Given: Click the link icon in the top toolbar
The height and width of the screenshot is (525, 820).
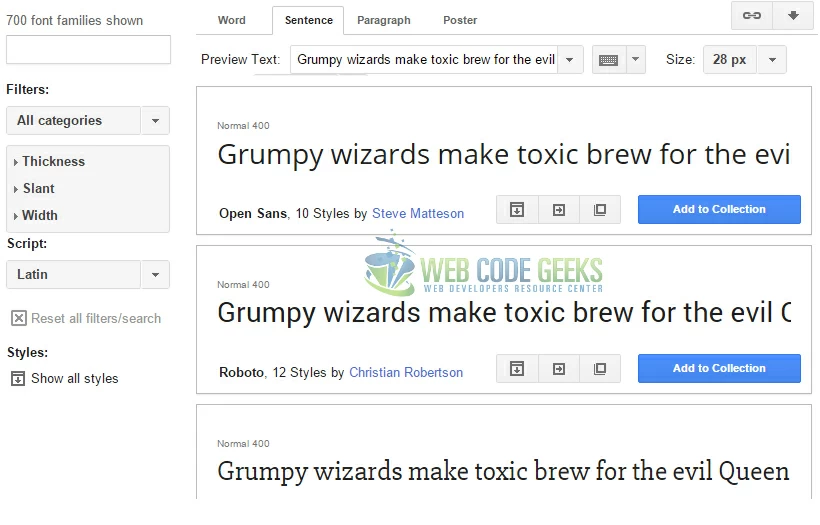Looking at the screenshot, I should click(x=751, y=16).
